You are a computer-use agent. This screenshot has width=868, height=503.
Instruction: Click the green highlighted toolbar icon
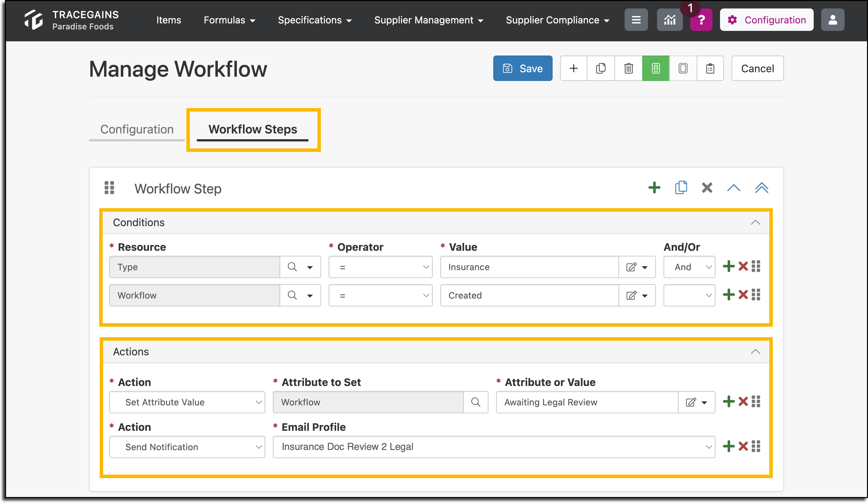[x=655, y=68]
